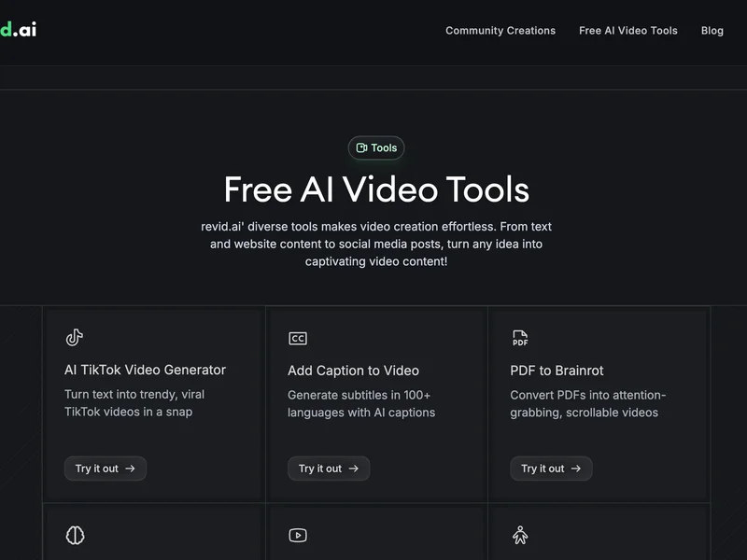The height and width of the screenshot is (560, 747).
Task: Click arrow in AI TikTok Try it out
Action: 130,469
